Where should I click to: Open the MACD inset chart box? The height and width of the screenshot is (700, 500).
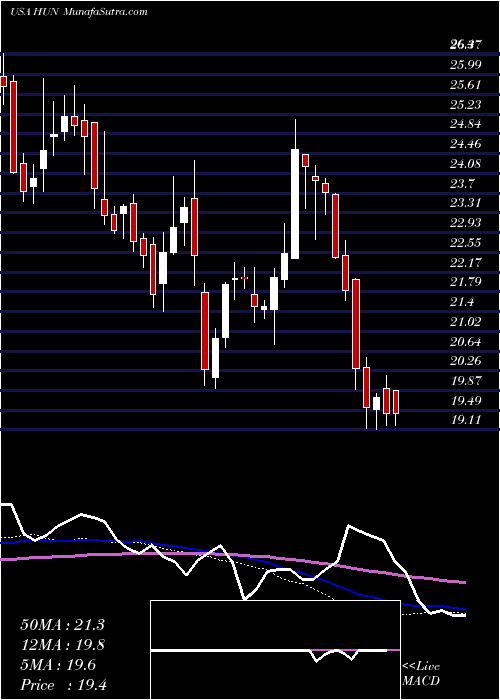pos(275,650)
